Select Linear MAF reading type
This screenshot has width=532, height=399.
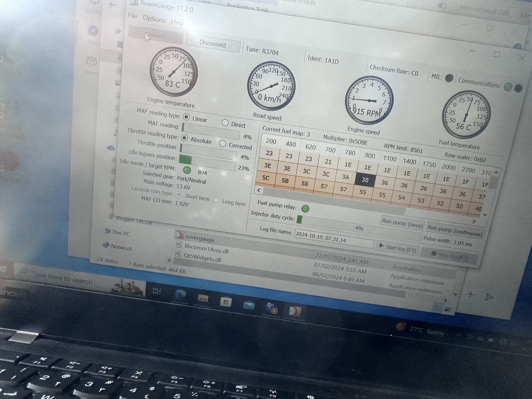(x=186, y=117)
